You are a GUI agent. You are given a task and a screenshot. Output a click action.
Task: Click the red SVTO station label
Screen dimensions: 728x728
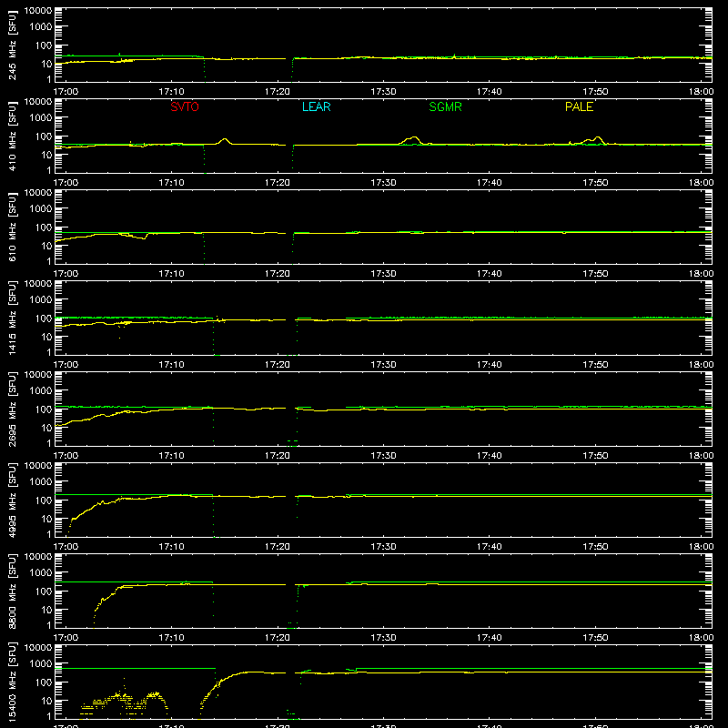pyautogui.click(x=185, y=106)
